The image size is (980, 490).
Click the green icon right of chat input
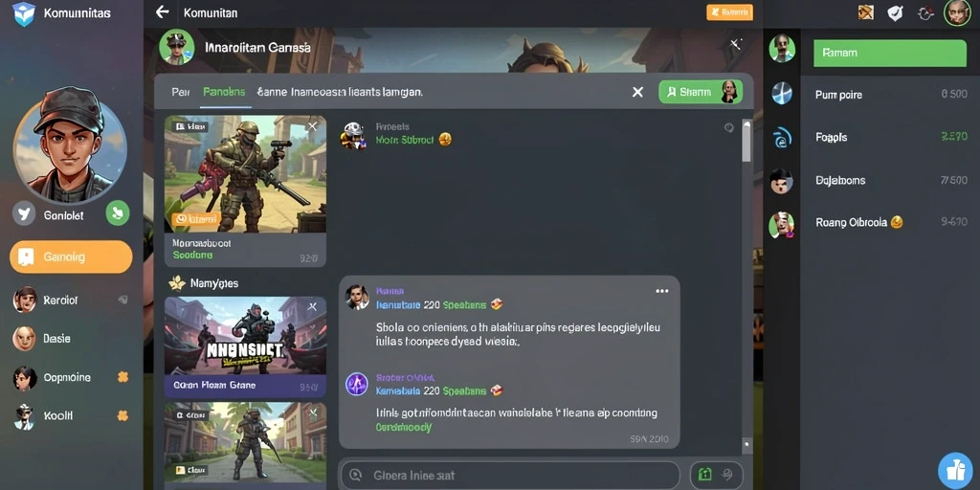pos(705,475)
